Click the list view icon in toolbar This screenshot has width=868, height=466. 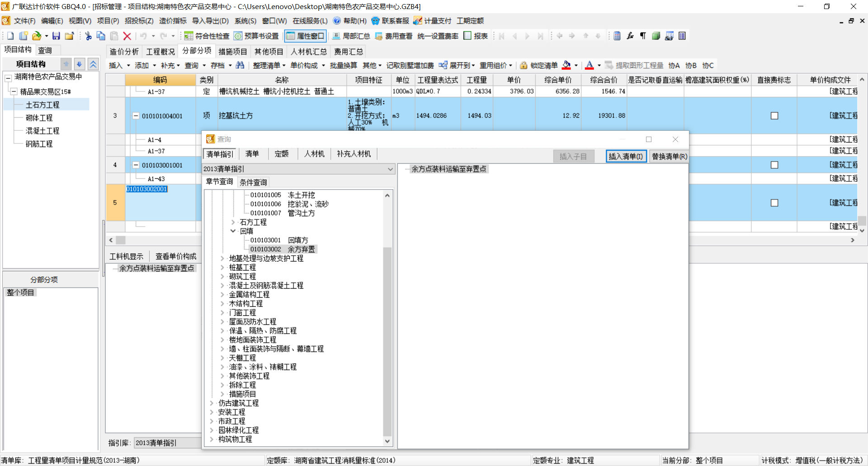(x=682, y=36)
